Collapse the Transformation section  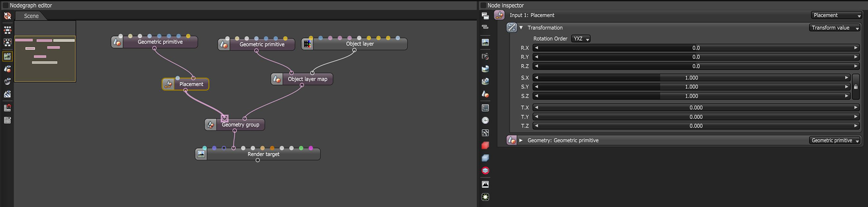[x=521, y=27]
